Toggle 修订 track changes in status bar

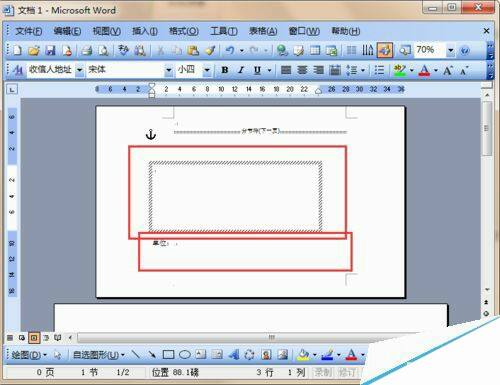pyautogui.click(x=347, y=372)
